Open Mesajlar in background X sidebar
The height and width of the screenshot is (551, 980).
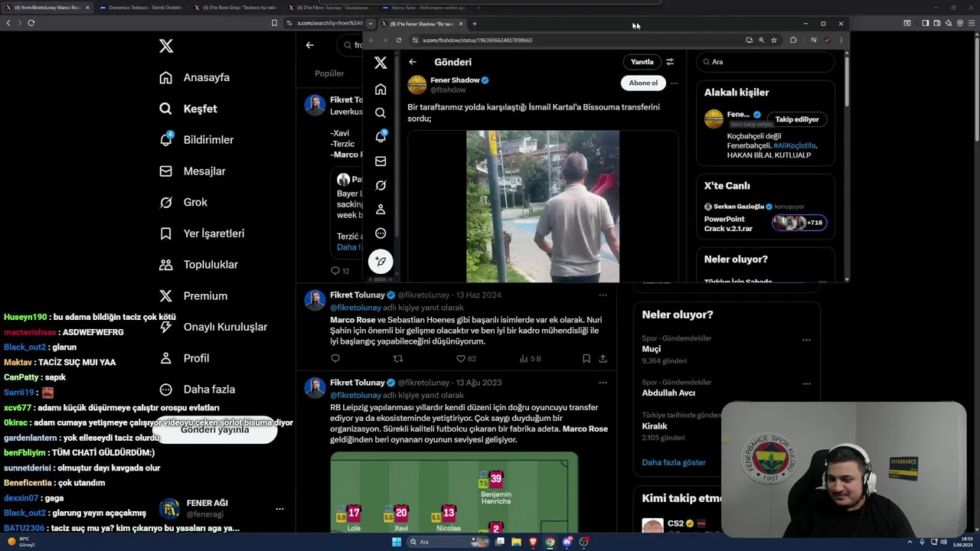193,171
